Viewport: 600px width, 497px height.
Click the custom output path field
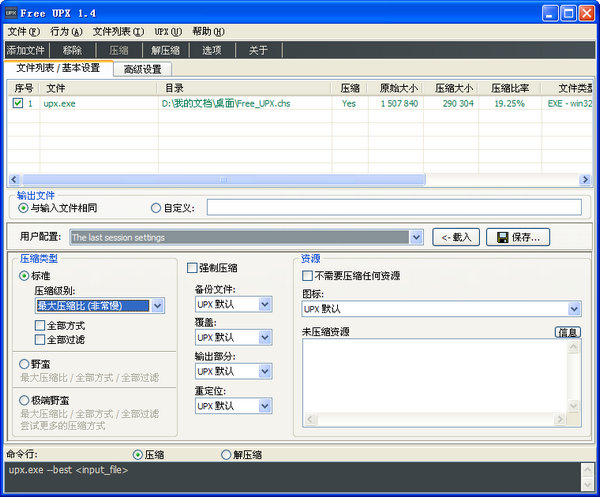tap(394, 207)
